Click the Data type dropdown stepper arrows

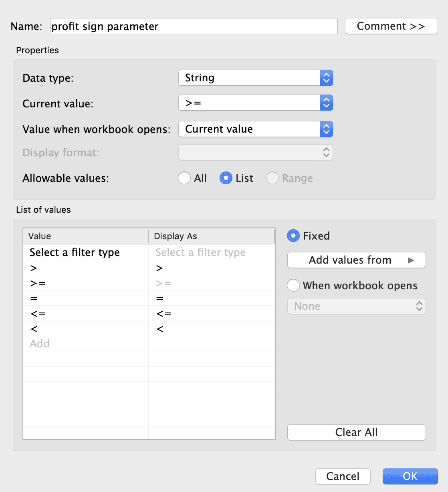(x=326, y=78)
